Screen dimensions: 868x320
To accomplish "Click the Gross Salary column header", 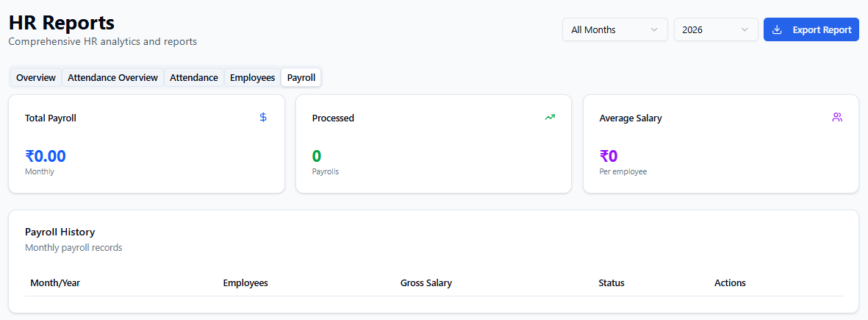I will pyautogui.click(x=426, y=283).
